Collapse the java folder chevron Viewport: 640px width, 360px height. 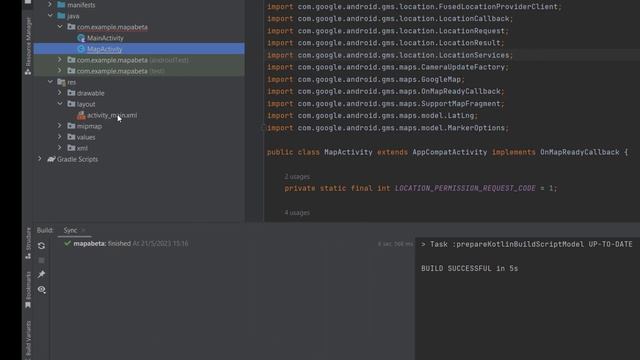point(50,16)
